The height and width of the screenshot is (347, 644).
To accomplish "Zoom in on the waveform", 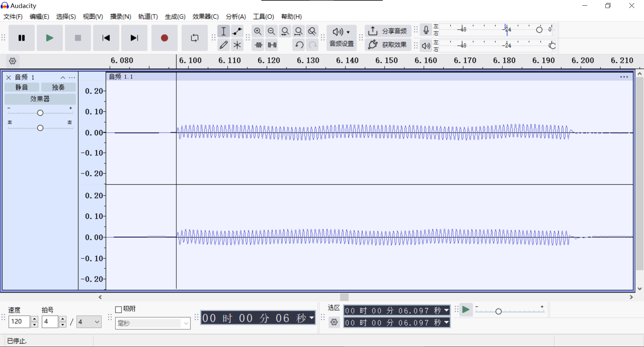I will point(258,31).
